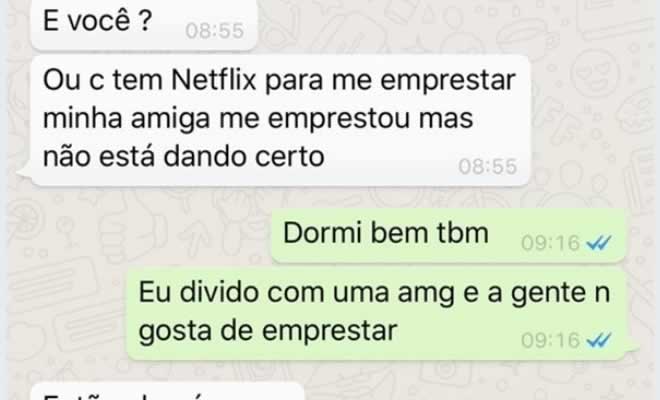The height and width of the screenshot is (400, 660).
Task: Click 08:55 timestamp in the Netflix message
Action: point(487,166)
